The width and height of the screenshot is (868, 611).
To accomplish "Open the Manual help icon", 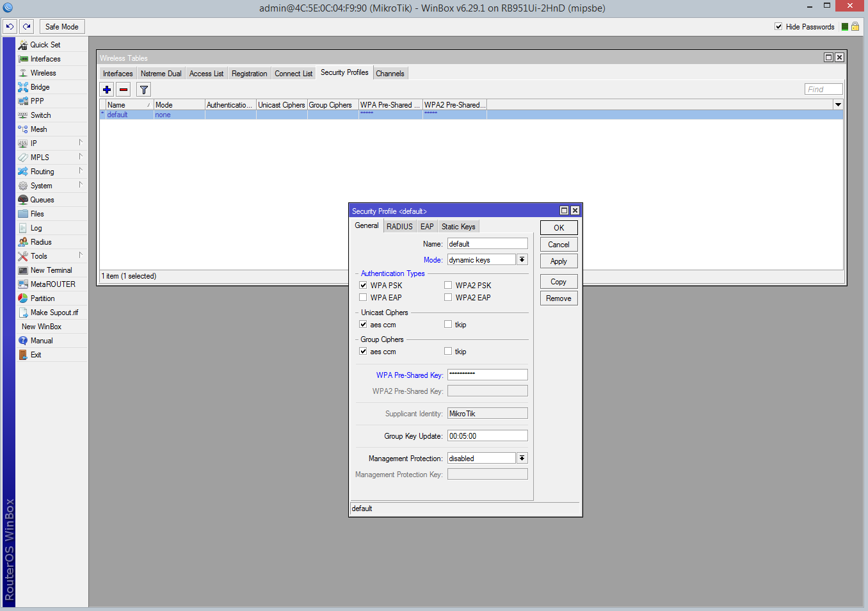I will pyautogui.click(x=23, y=341).
